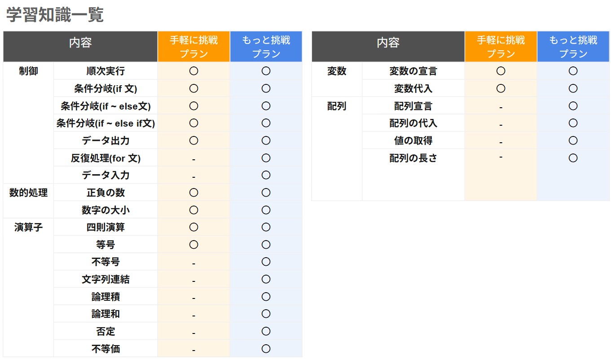The width and height of the screenshot is (615, 364).
Task: Select the もっと挑戦プラン circle for 配列の長さ
Action: tap(573, 158)
